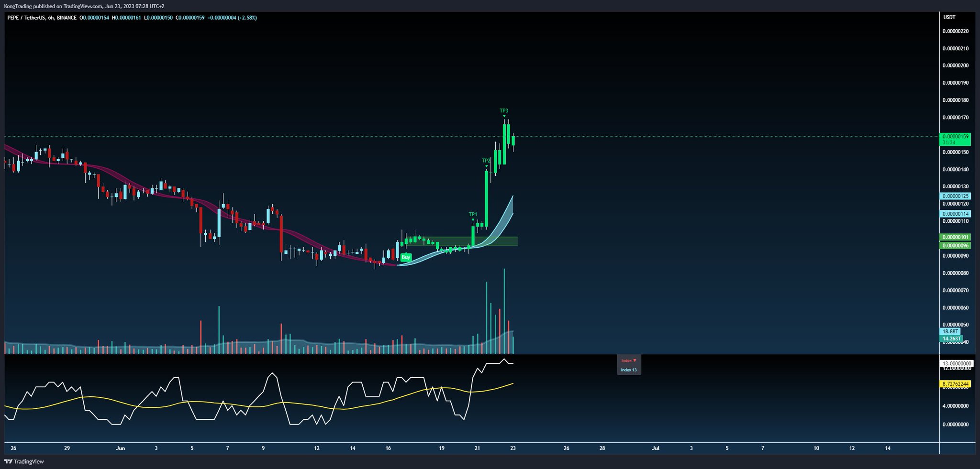Click the green support zone box on chart
Screen dimensions: 980x469
tap(461, 241)
